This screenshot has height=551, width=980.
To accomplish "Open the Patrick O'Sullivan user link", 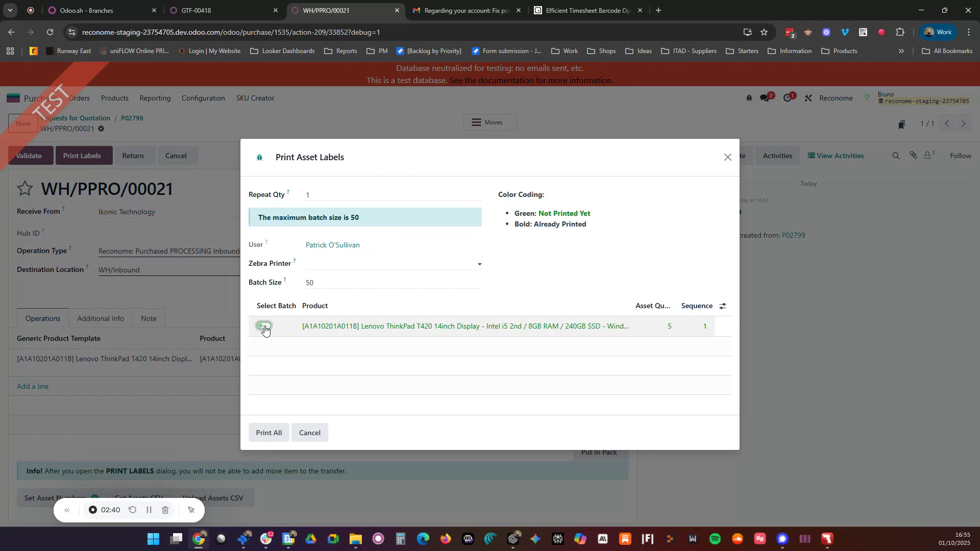I will [333, 244].
